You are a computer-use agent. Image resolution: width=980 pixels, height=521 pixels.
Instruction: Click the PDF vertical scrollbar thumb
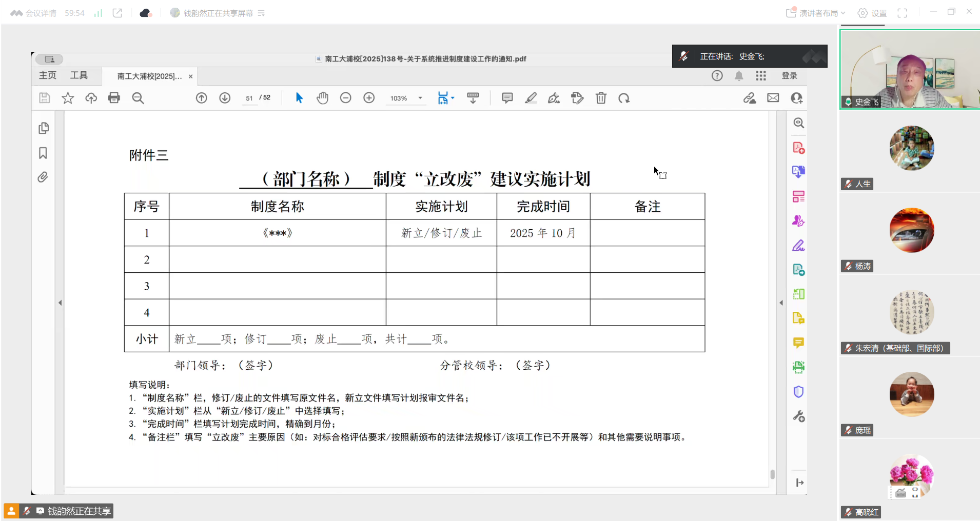pos(773,474)
